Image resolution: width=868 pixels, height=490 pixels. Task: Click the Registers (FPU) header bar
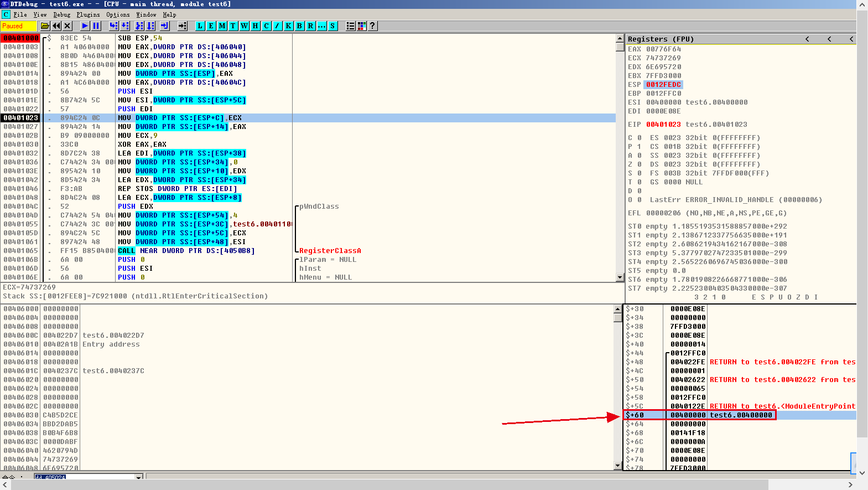(741, 39)
